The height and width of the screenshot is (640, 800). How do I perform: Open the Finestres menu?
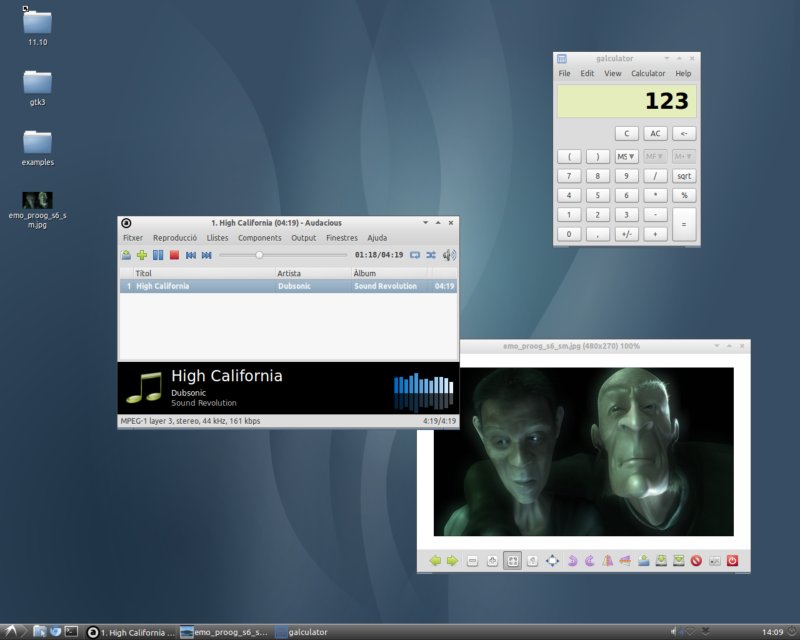pyautogui.click(x=342, y=238)
